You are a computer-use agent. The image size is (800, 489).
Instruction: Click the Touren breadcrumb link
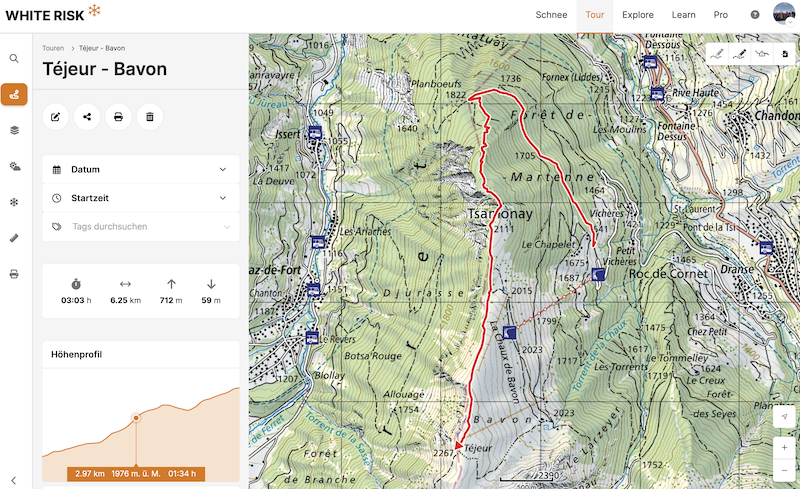[54, 48]
